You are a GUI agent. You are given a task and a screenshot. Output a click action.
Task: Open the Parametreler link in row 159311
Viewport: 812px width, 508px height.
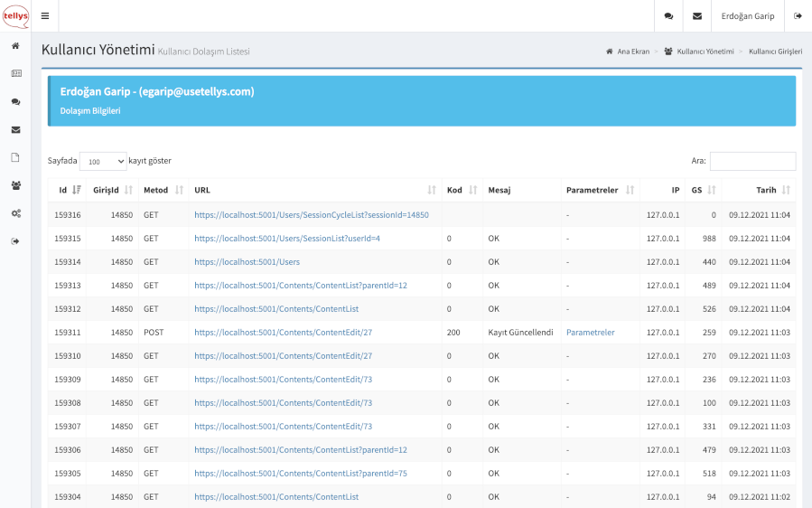pyautogui.click(x=590, y=333)
